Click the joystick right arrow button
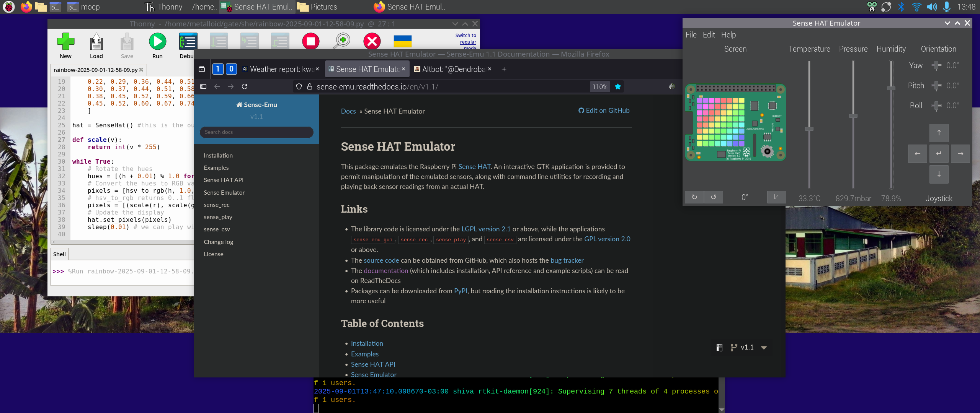The width and height of the screenshot is (980, 413). (960, 154)
